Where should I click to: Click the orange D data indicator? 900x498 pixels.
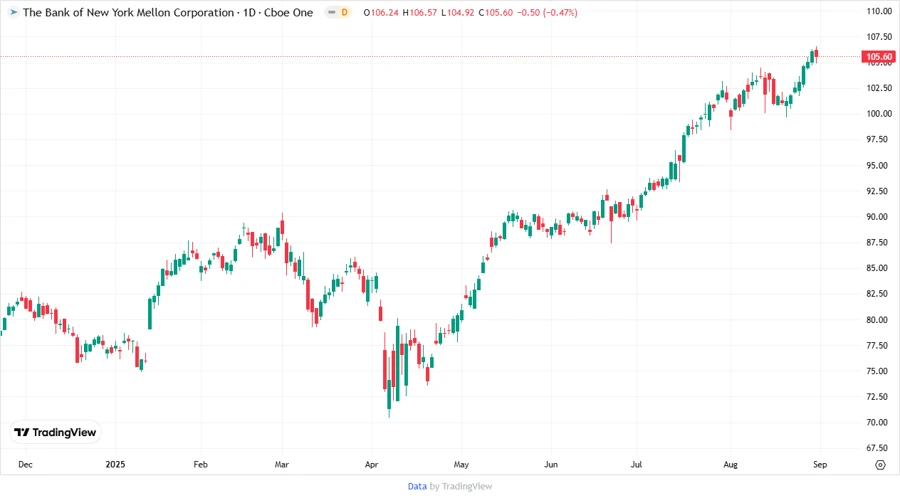344,12
